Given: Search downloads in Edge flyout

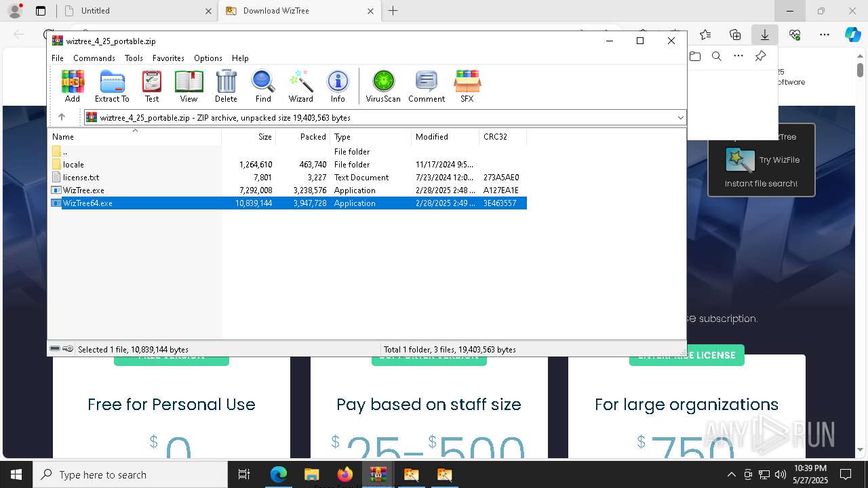Looking at the screenshot, I should click(717, 56).
